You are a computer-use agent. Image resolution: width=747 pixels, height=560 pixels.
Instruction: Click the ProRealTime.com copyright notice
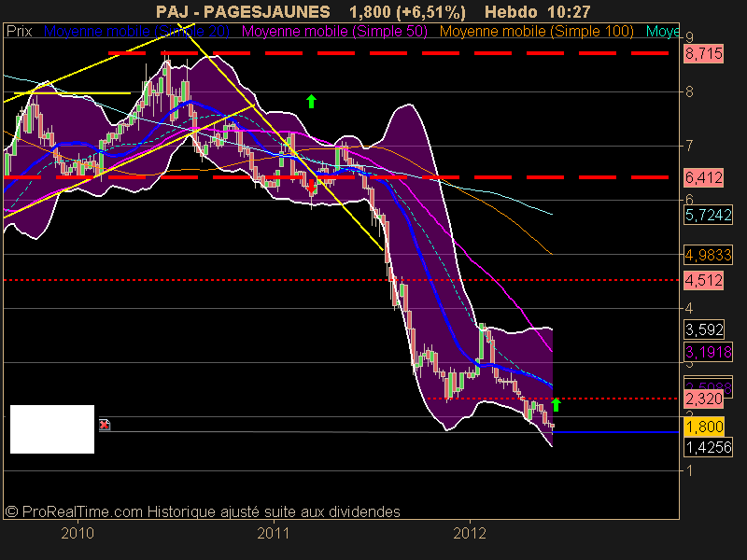coord(203,511)
